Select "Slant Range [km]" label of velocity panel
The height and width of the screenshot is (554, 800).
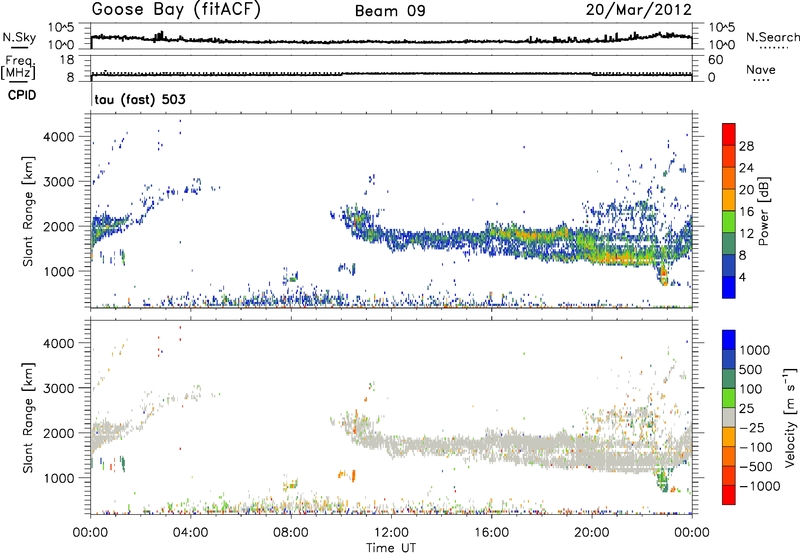pyautogui.click(x=28, y=418)
